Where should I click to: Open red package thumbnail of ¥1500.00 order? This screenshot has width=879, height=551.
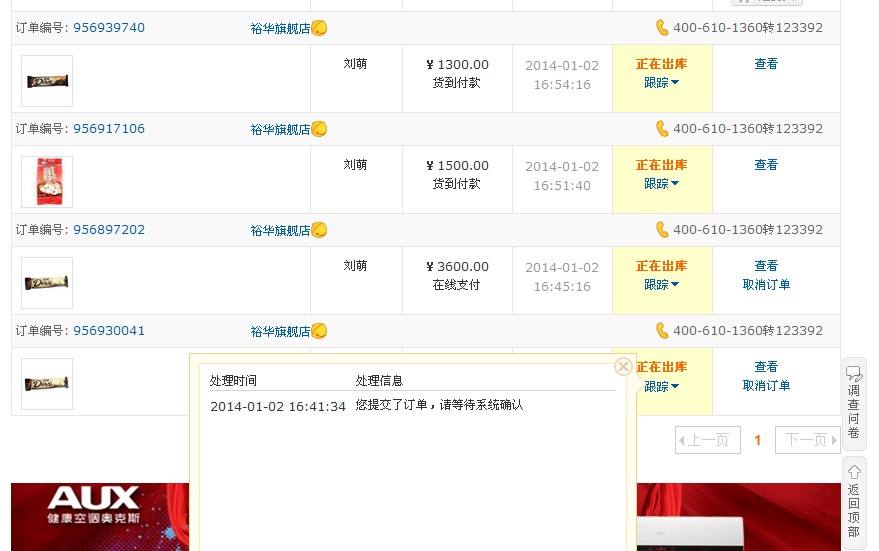(x=47, y=182)
